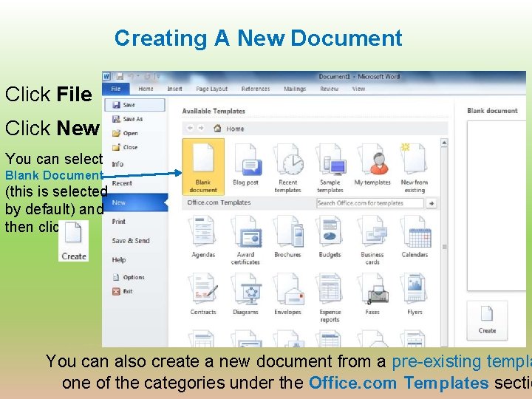
Task: Click the Home icon in template breadcrumb
Action: 217,129
